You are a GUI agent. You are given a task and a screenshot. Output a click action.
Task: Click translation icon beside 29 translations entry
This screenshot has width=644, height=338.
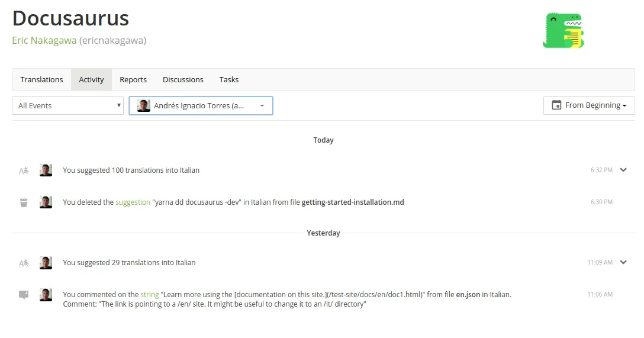(24, 263)
